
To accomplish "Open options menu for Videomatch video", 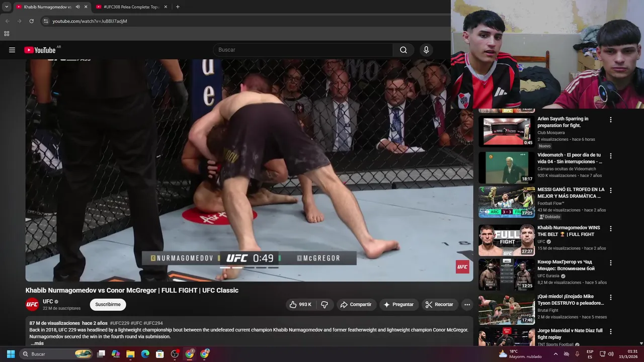I will click(611, 156).
